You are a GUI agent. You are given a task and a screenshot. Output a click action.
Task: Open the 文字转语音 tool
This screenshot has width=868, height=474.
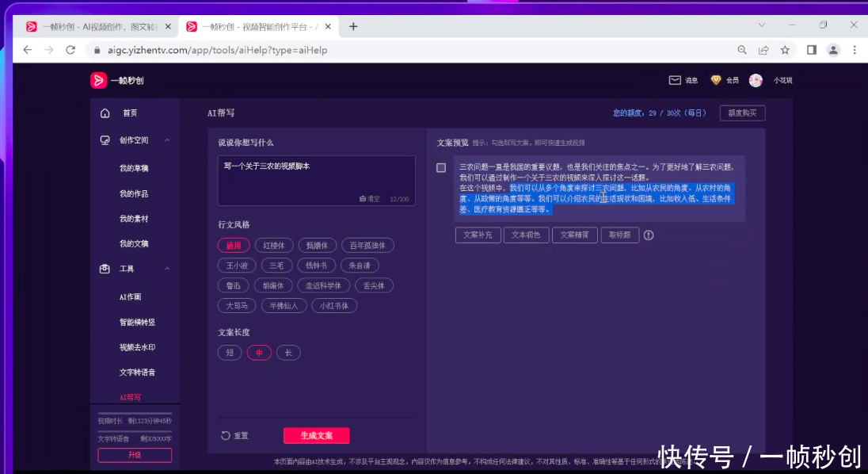coord(137,372)
